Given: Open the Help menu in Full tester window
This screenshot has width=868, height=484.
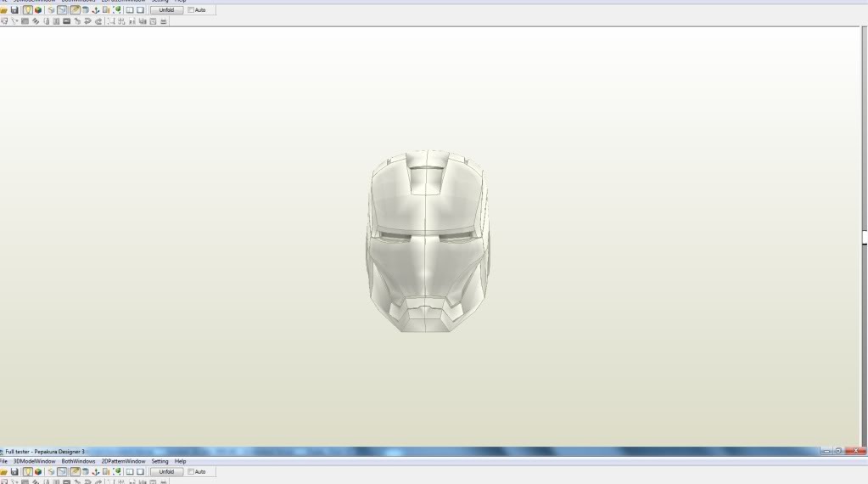Looking at the screenshot, I should (x=180, y=461).
